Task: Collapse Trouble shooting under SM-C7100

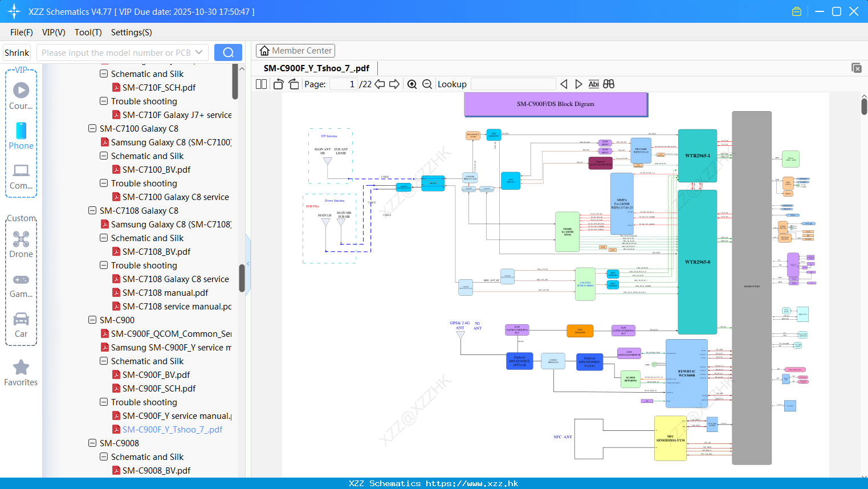Action: coord(104,183)
